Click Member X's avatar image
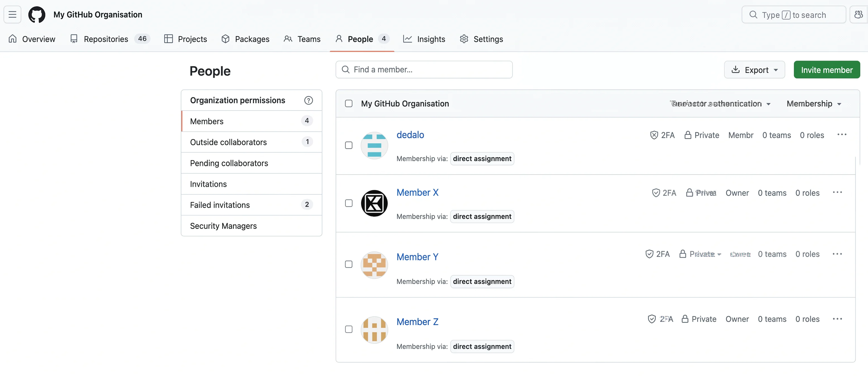868x376 pixels. click(x=374, y=203)
